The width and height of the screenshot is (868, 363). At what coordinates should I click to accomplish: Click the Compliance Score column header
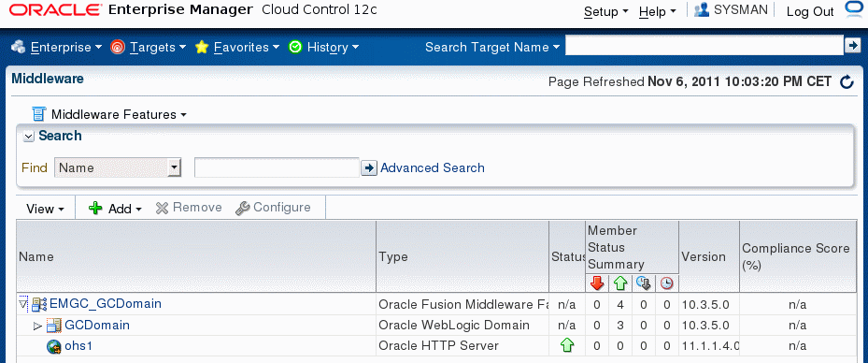tap(798, 256)
